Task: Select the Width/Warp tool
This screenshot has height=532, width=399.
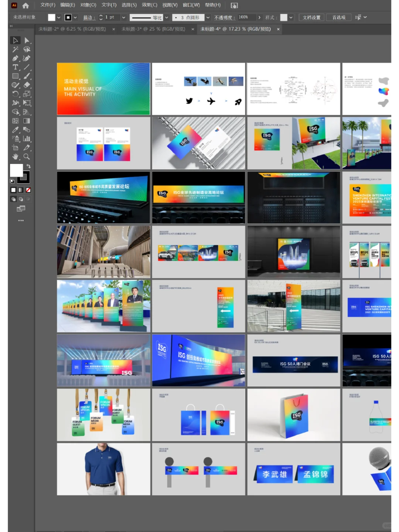Action: pos(16,103)
